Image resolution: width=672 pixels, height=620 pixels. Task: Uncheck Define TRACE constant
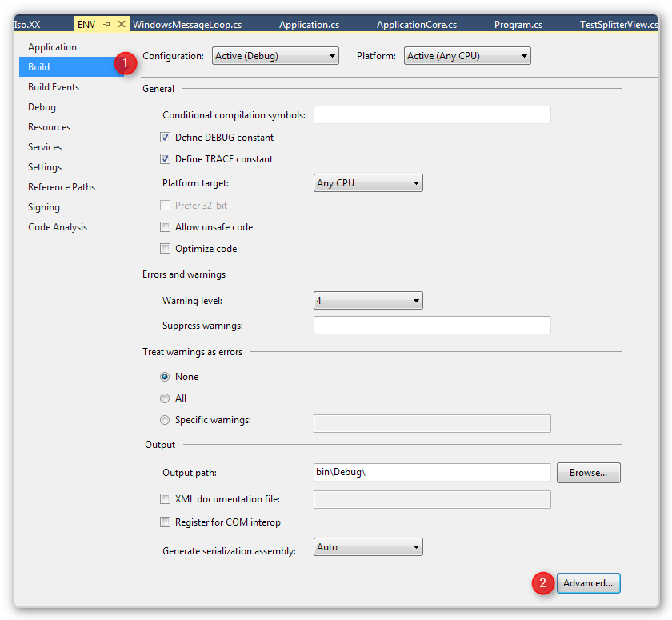tap(165, 158)
